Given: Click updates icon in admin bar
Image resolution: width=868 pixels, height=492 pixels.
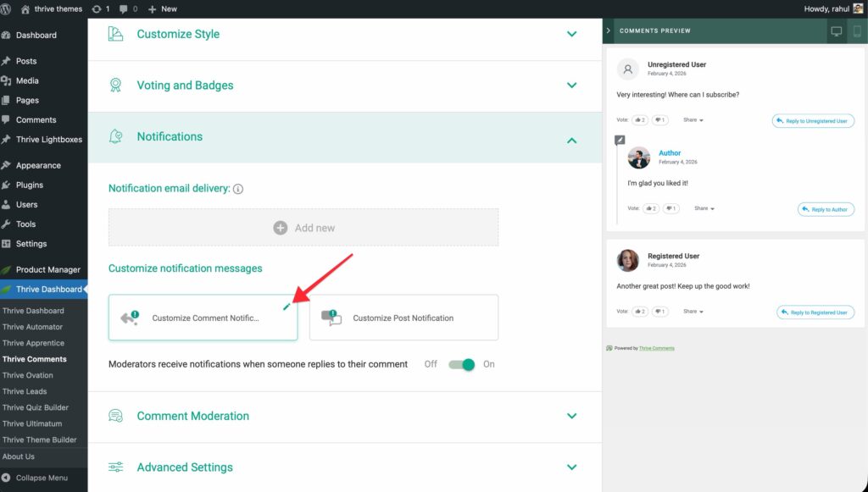Looking at the screenshot, I should (x=101, y=8).
